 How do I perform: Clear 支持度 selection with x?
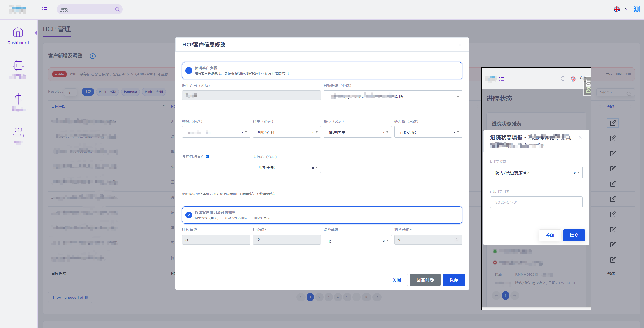pyautogui.click(x=313, y=168)
